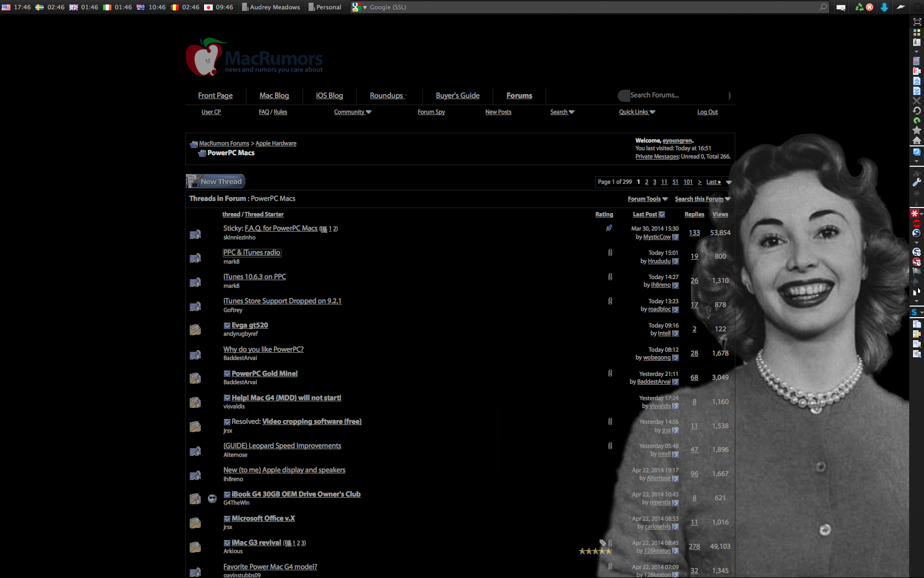Click the star bookmark icon in right sidebar
924x578 pixels.
pyautogui.click(x=917, y=130)
